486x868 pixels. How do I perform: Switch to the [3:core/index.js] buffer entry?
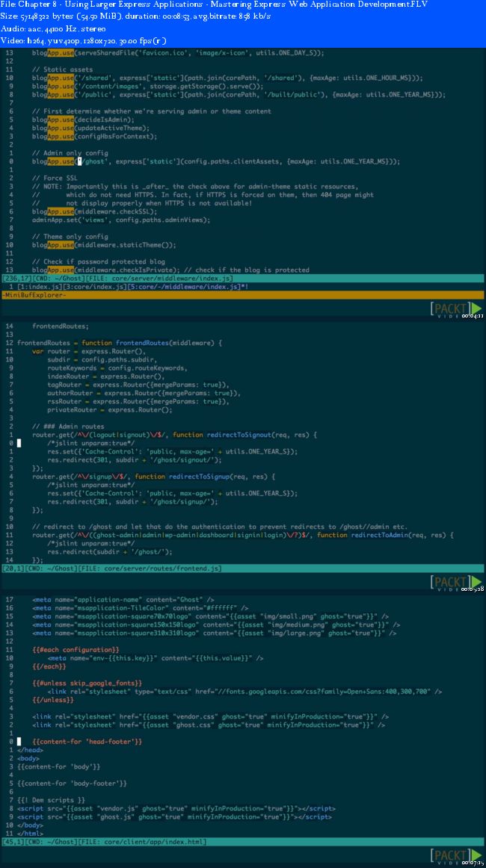pos(82,287)
